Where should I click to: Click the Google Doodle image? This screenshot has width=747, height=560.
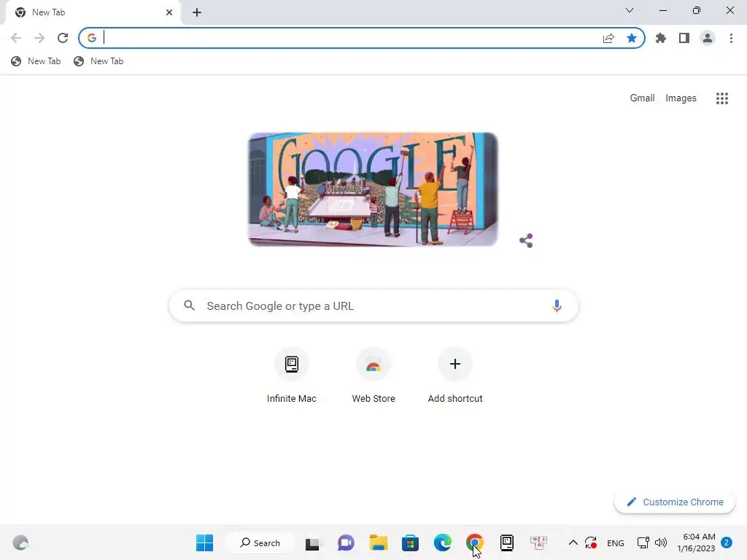point(373,189)
